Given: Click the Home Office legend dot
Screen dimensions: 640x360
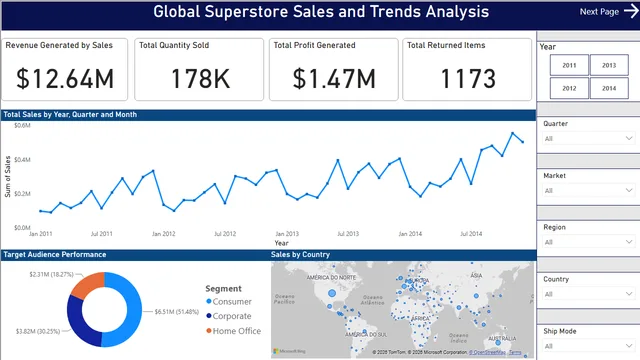Looking at the screenshot, I should tap(209, 331).
